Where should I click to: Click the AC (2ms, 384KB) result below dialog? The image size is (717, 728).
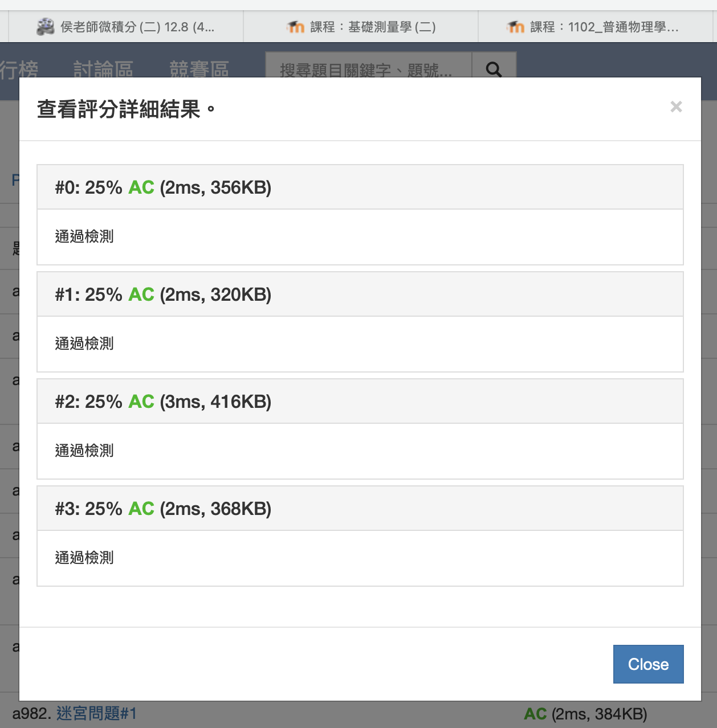pyautogui.click(x=585, y=714)
